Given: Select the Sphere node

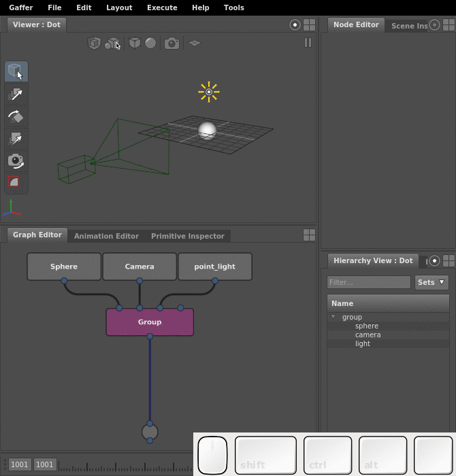Looking at the screenshot, I should tap(64, 267).
